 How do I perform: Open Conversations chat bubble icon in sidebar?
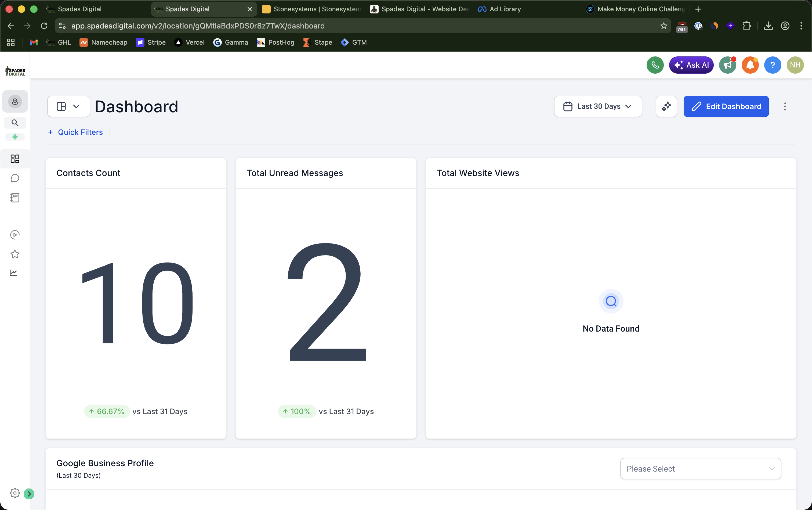pyautogui.click(x=15, y=178)
